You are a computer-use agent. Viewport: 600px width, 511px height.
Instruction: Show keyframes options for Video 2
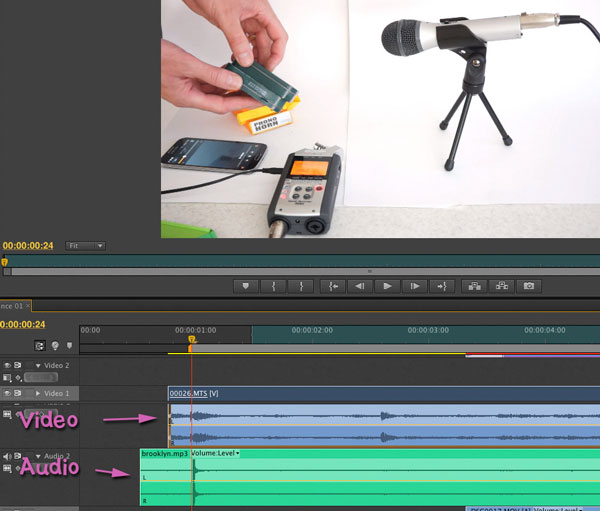click(x=18, y=378)
